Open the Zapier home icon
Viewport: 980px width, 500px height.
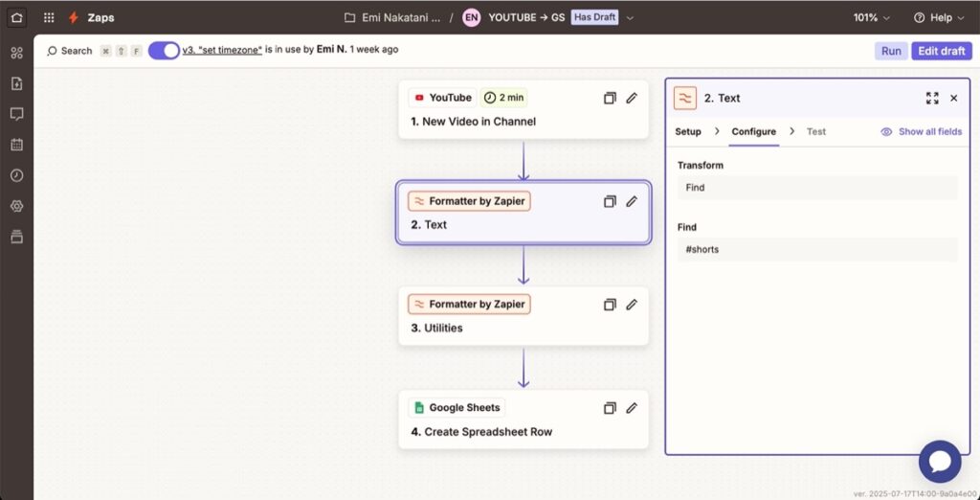[17, 17]
